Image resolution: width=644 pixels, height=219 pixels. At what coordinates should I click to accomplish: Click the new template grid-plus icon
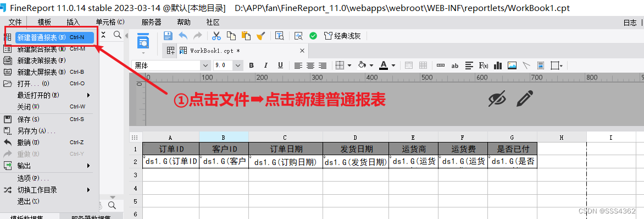pos(170,51)
